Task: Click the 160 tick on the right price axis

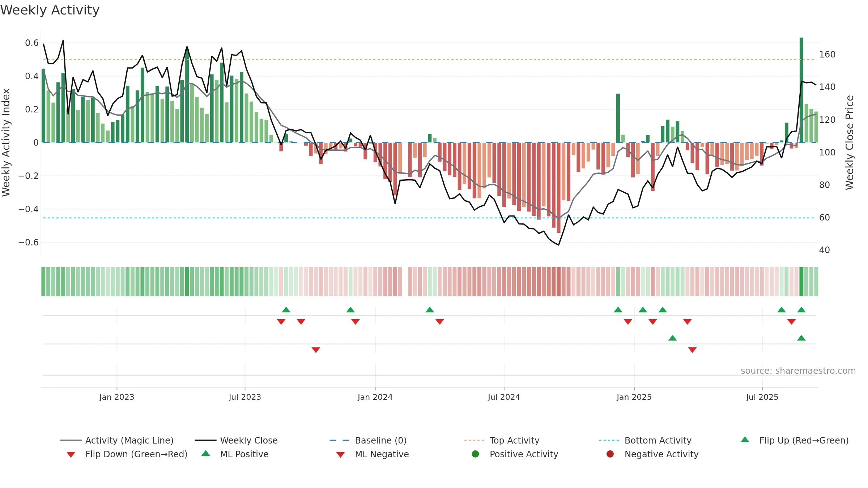Action: coord(827,55)
